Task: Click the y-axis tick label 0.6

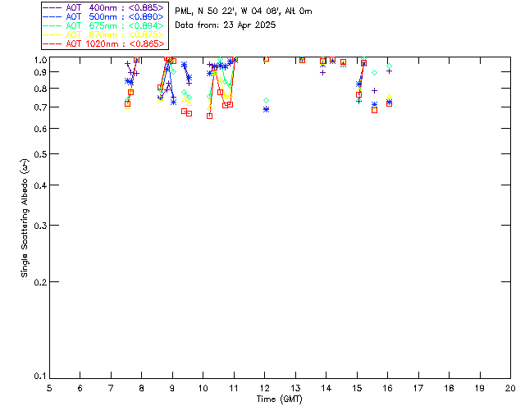Action: (40, 129)
